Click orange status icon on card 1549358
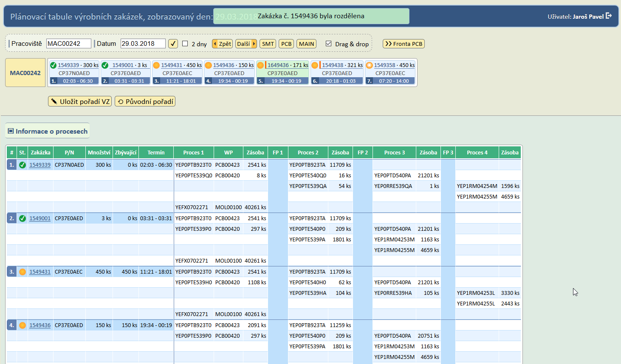This screenshot has height=364, width=621. coord(369,65)
